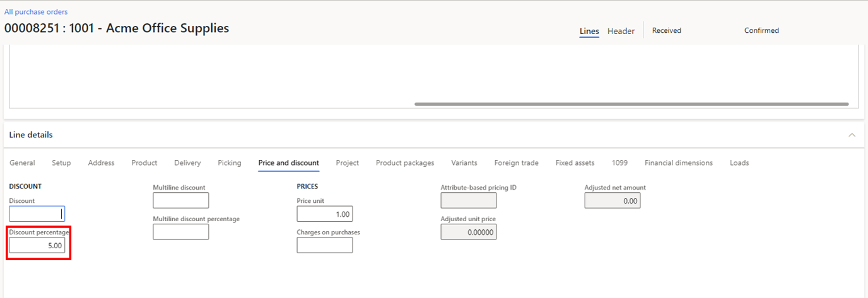Switch to the Header view
The height and width of the screenshot is (298, 868).
(621, 31)
